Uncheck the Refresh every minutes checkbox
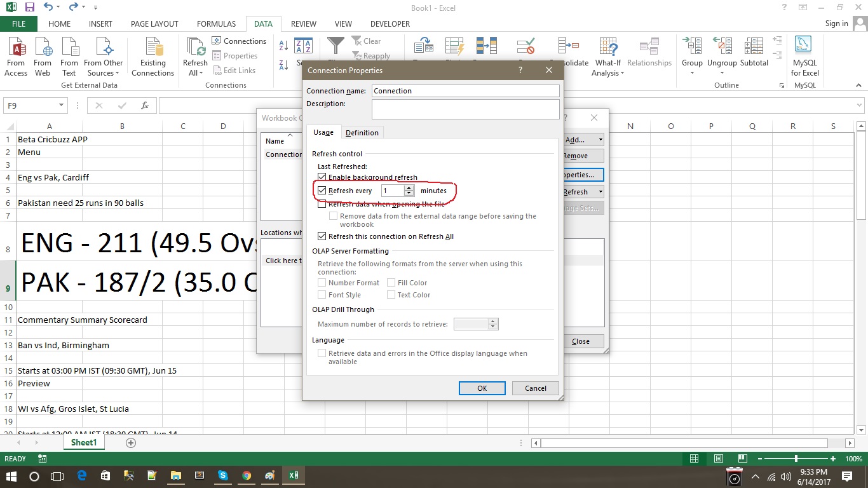 tap(322, 191)
